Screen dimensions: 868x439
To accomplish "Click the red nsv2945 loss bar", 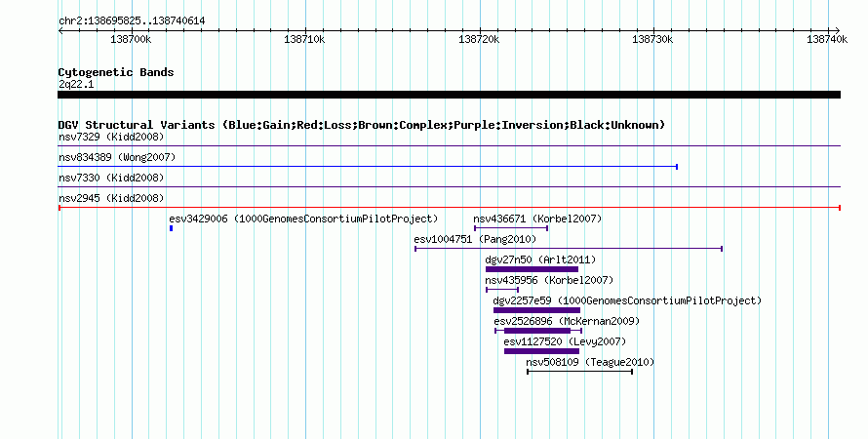I will (450, 208).
